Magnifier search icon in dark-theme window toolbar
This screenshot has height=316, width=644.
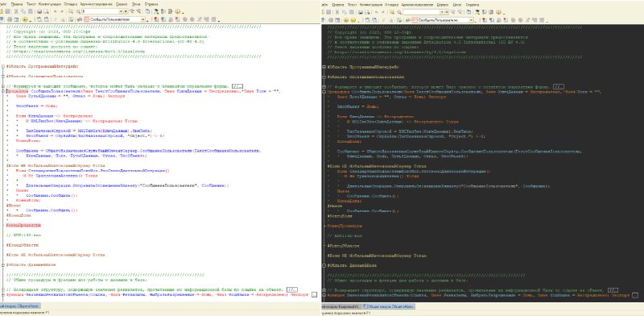point(398,12)
